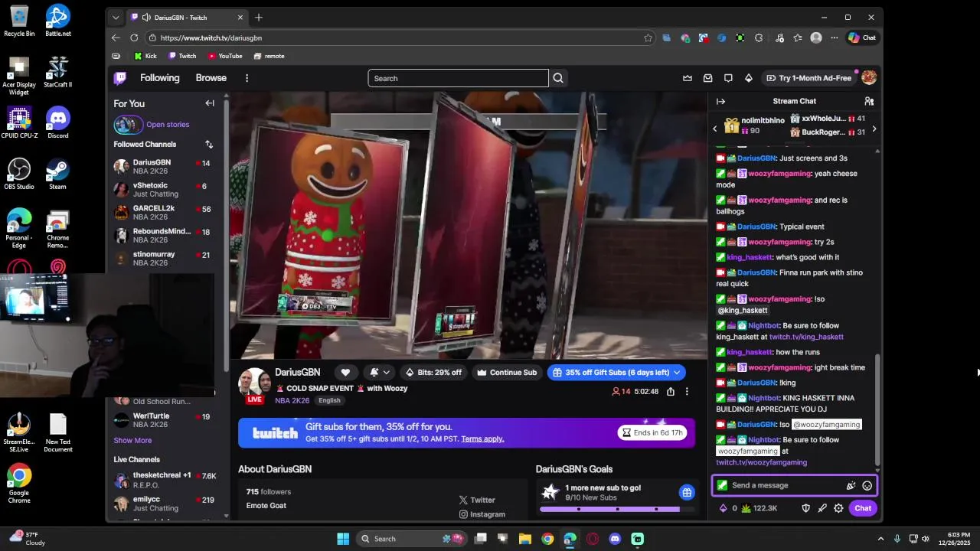Open the chat emote picker
Viewport: 980px width, 551px height.
[867, 485]
